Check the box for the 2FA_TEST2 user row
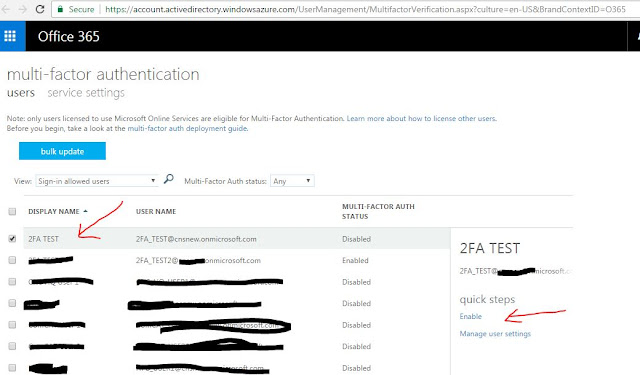640x375 pixels. (12, 260)
